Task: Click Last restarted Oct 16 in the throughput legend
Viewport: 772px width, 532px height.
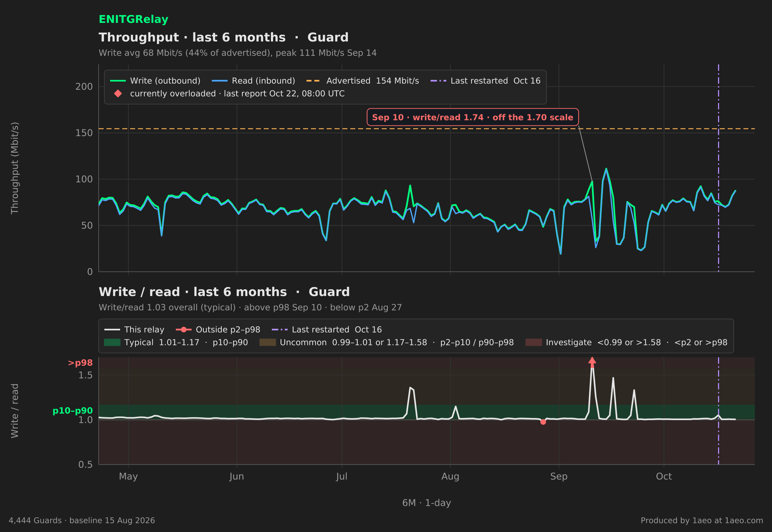Action: (x=485, y=81)
